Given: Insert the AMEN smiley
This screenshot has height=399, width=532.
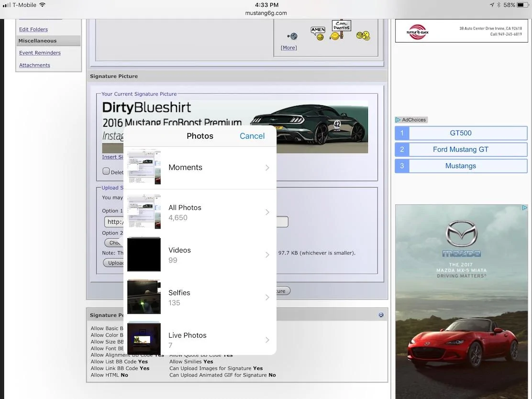Looking at the screenshot, I should (x=318, y=33).
